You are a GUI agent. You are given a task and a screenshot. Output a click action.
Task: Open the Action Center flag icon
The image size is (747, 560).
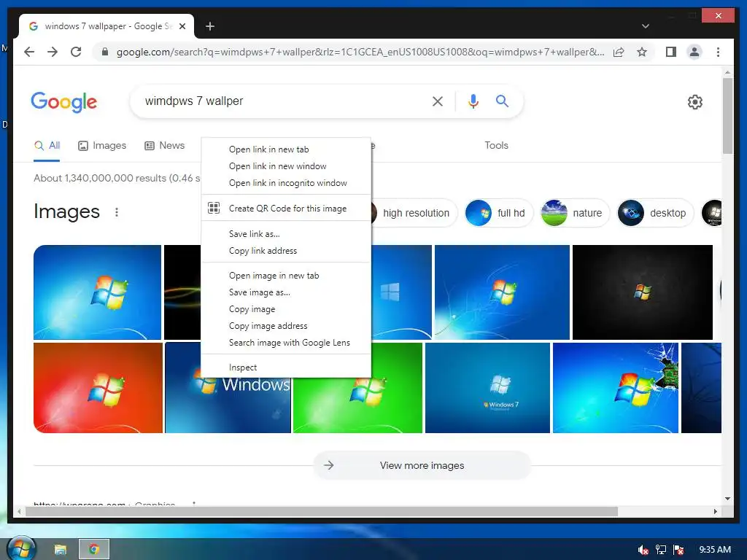[678, 550]
